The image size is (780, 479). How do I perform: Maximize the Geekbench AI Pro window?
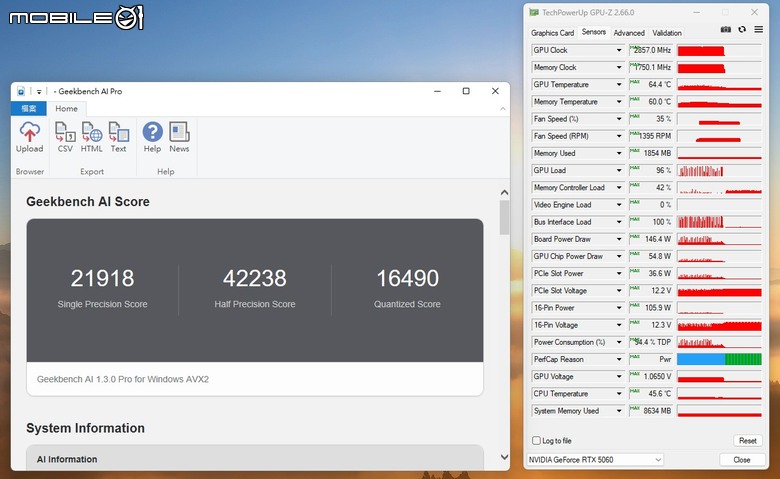[466, 91]
